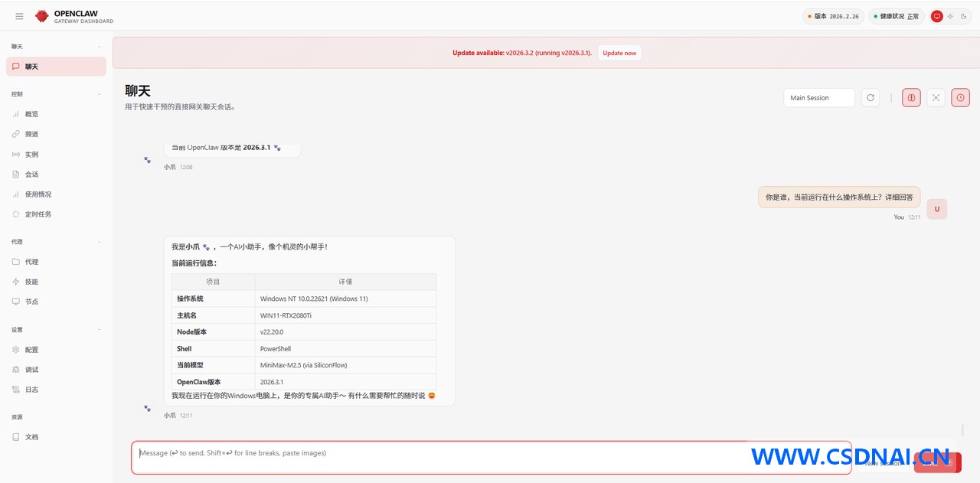Refresh the chat session with the reload icon

871,98
